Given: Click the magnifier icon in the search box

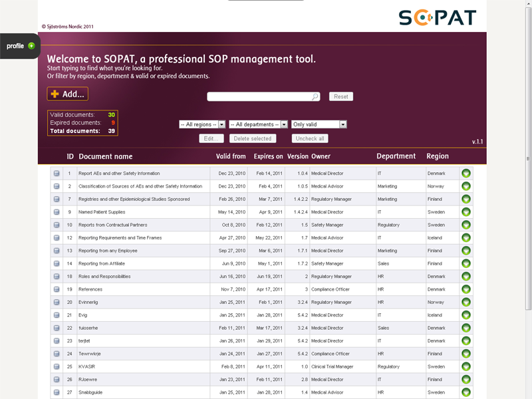Looking at the screenshot, I should coord(315,96).
